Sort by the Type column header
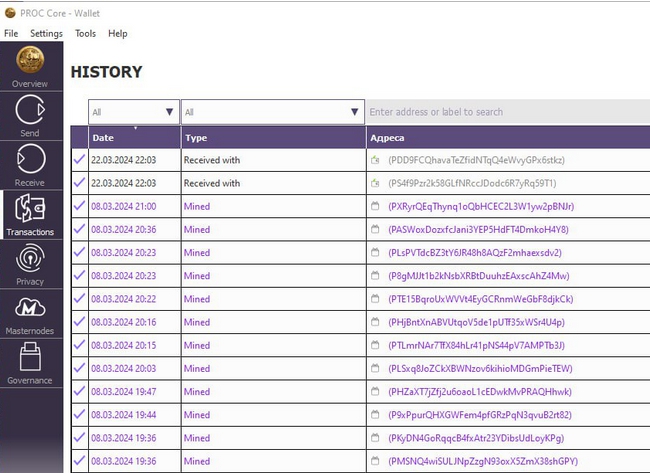 (x=272, y=137)
